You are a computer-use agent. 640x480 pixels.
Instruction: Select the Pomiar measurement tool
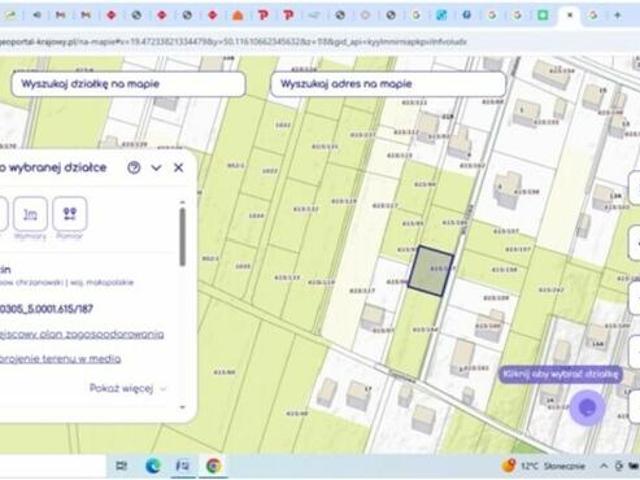point(70,214)
